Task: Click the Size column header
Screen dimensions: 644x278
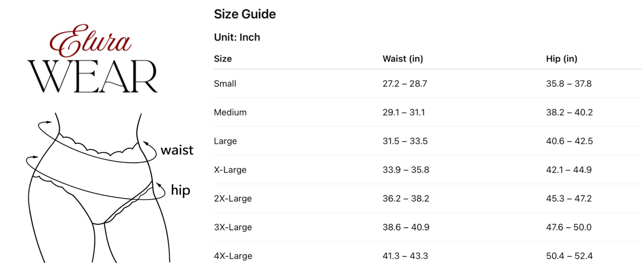Action: point(223,59)
